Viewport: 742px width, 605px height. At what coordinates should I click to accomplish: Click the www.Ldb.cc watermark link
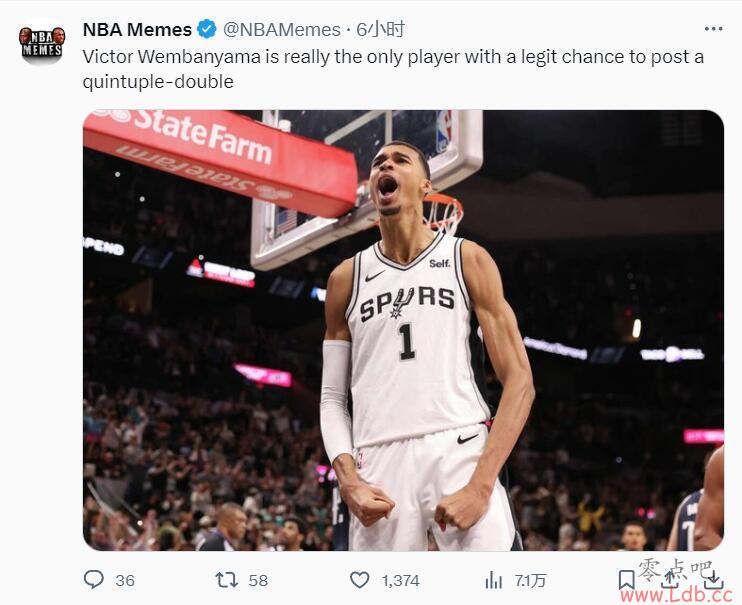tap(676, 595)
